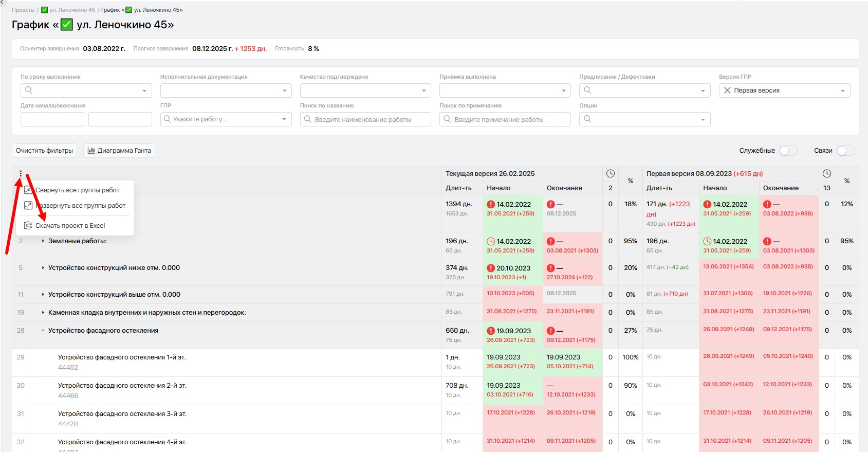Select 'Свернуть все группы работ' menu item
868x452 pixels.
point(77,190)
